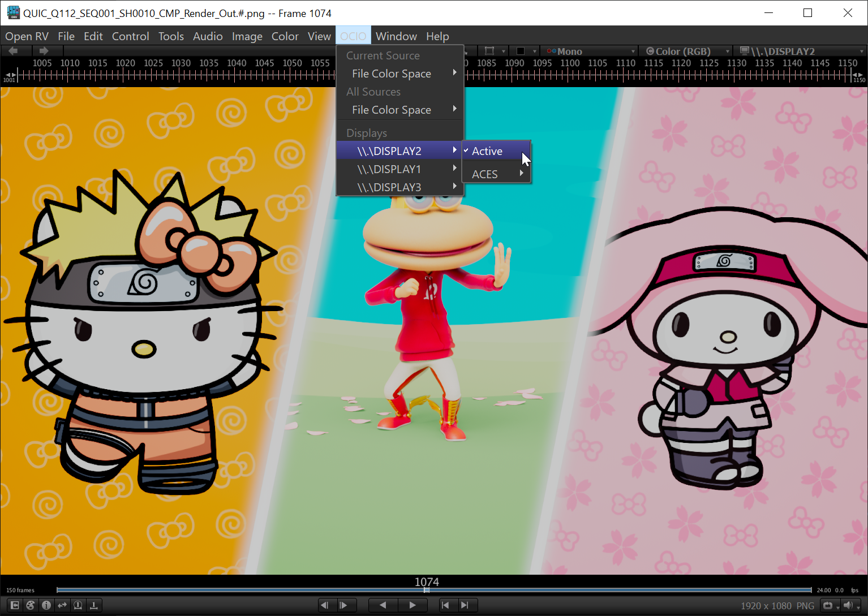The image size is (868, 616).
Task: Expand File Color Space under Current Source
Action: point(400,74)
